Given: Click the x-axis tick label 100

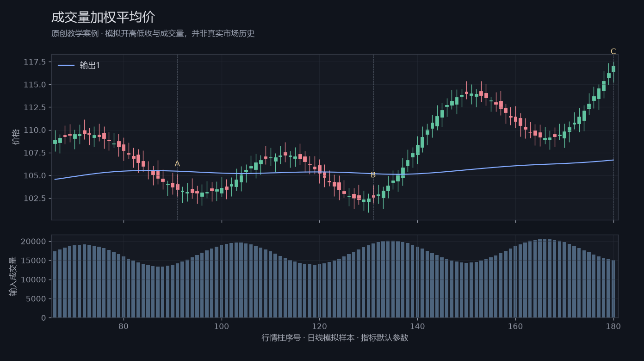Looking at the screenshot, I should [222, 326].
